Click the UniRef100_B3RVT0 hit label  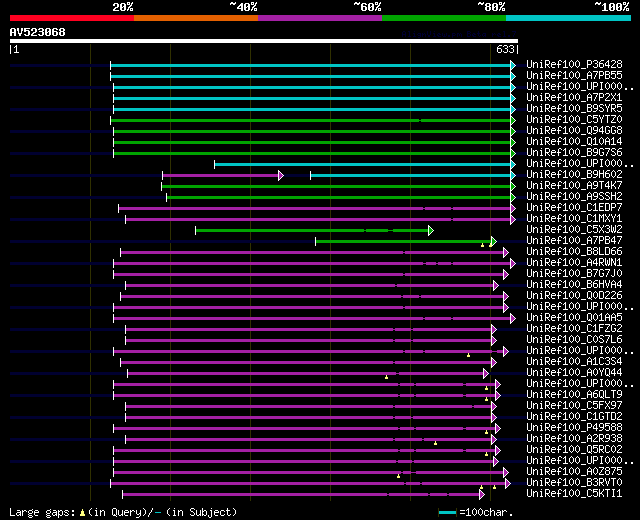574,482
